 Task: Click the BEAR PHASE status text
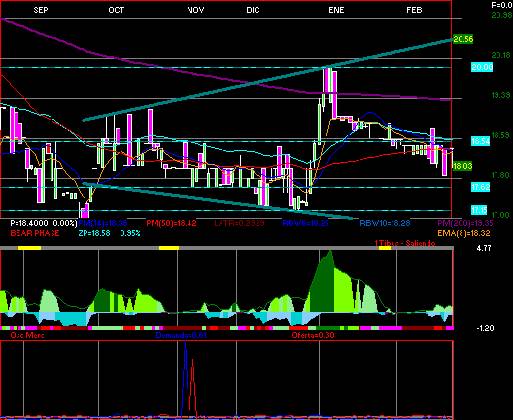[x=35, y=233]
